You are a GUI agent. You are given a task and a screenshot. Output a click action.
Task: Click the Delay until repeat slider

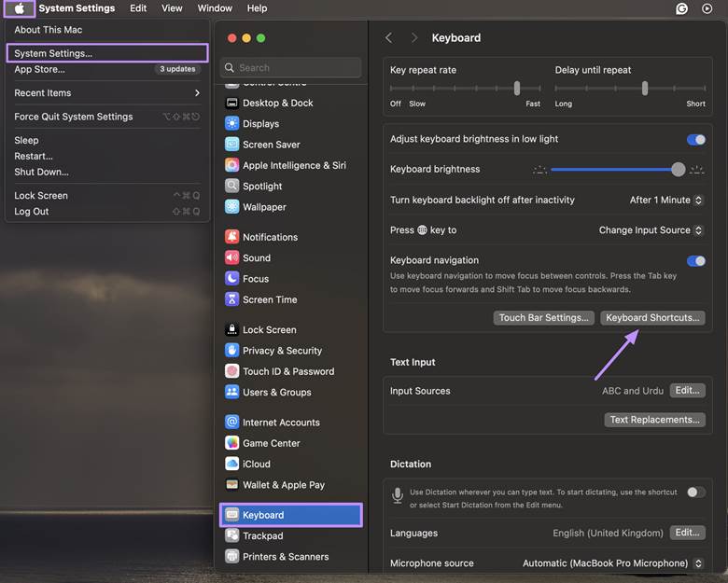coord(630,89)
